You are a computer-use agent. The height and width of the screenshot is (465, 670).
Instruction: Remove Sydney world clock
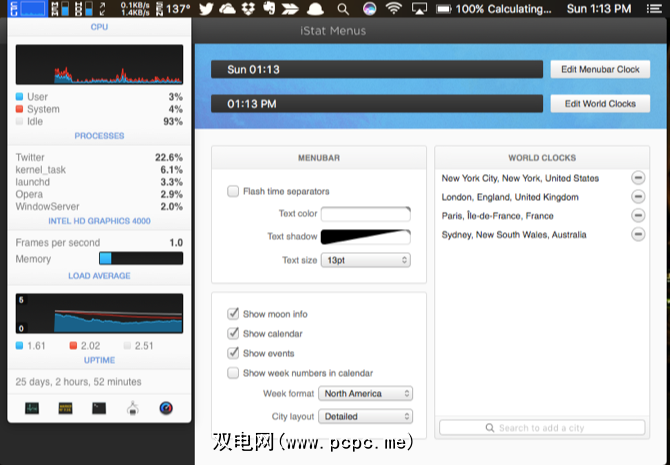[638, 234]
